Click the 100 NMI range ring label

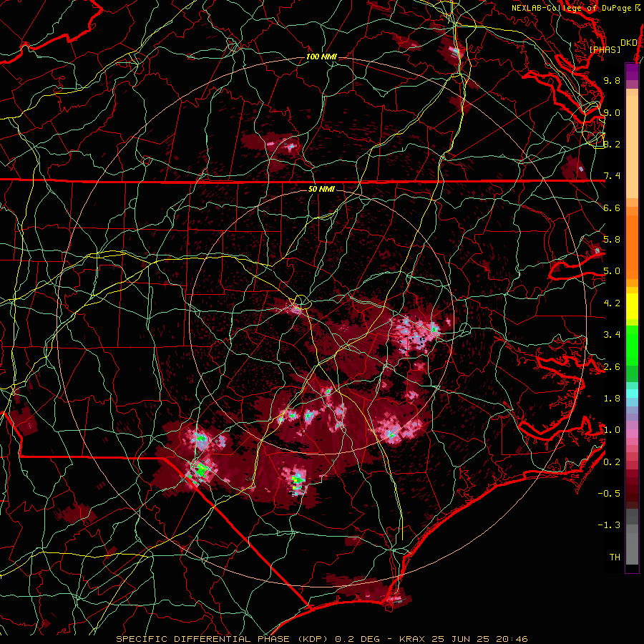coord(321,57)
